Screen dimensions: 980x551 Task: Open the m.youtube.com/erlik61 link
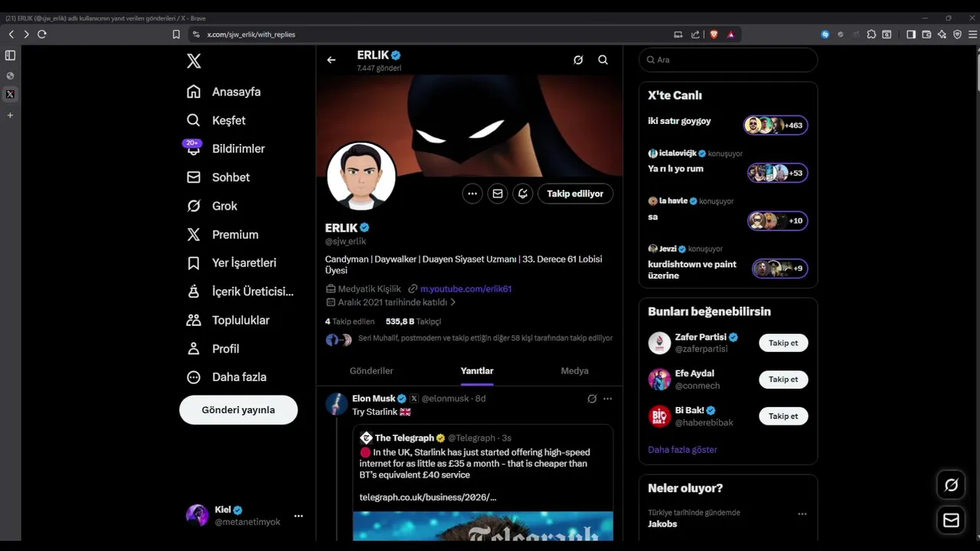(x=465, y=289)
